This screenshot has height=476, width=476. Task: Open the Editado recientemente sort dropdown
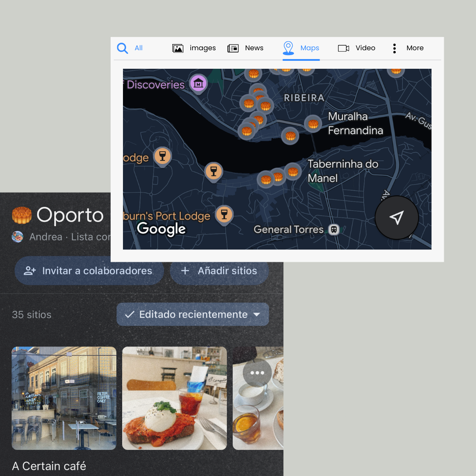[x=193, y=314]
